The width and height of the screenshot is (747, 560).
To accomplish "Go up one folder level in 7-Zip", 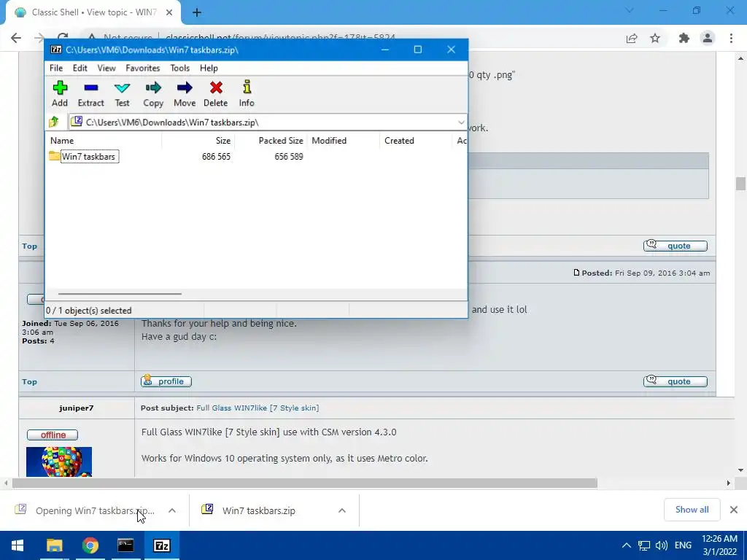I will tap(54, 122).
